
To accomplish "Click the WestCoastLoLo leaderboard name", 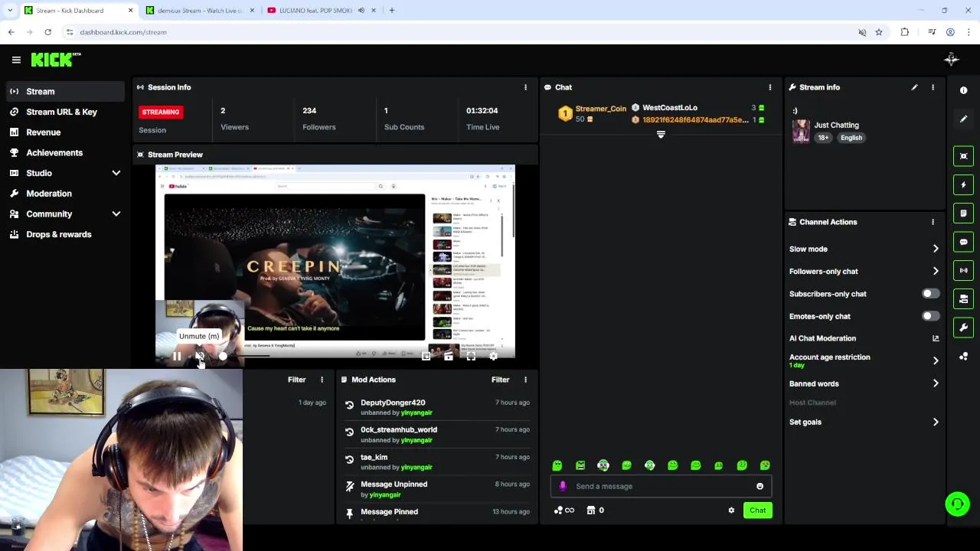I will (x=670, y=108).
